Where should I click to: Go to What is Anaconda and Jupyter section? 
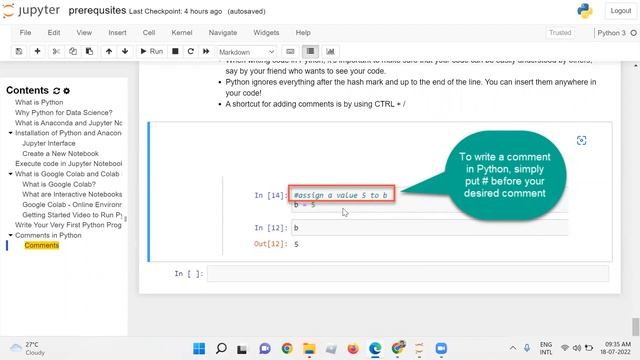(x=69, y=123)
